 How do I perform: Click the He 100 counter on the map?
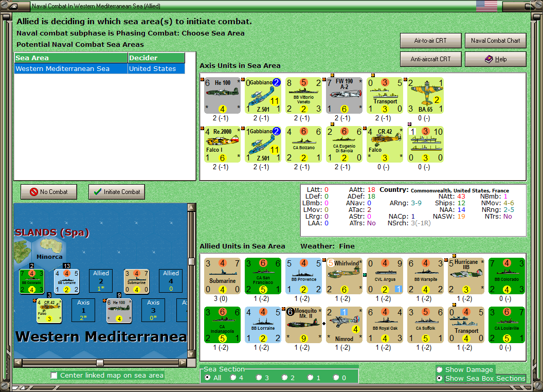coord(119,311)
